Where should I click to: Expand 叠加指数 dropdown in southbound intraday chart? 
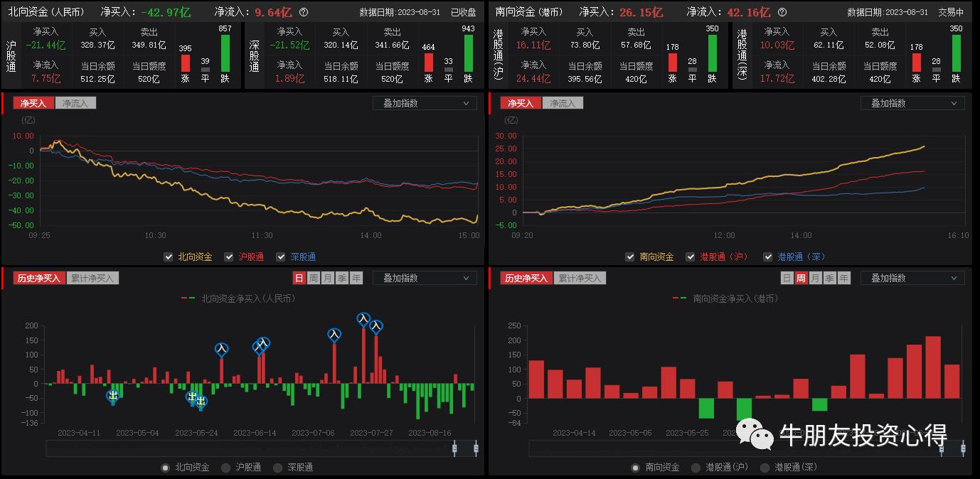coord(912,103)
